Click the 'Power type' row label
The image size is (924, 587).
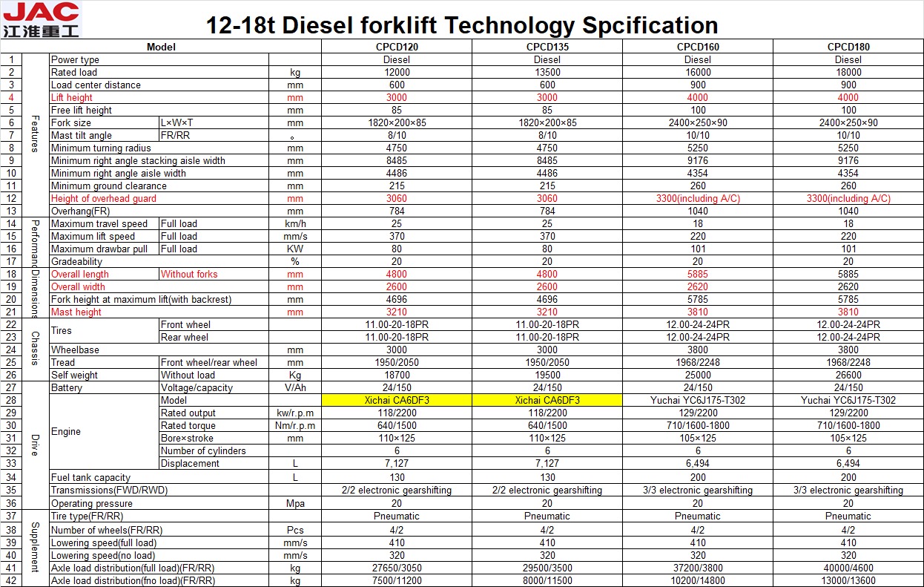pyautogui.click(x=75, y=60)
